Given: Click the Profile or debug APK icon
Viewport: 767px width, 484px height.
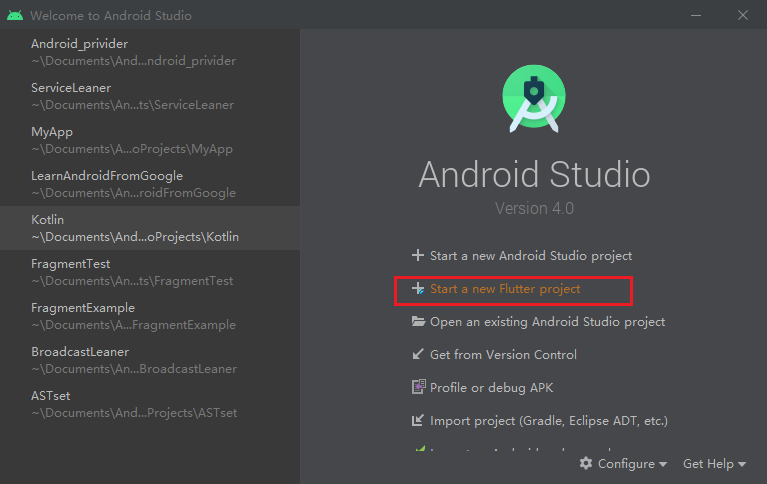Looking at the screenshot, I should coord(418,387).
